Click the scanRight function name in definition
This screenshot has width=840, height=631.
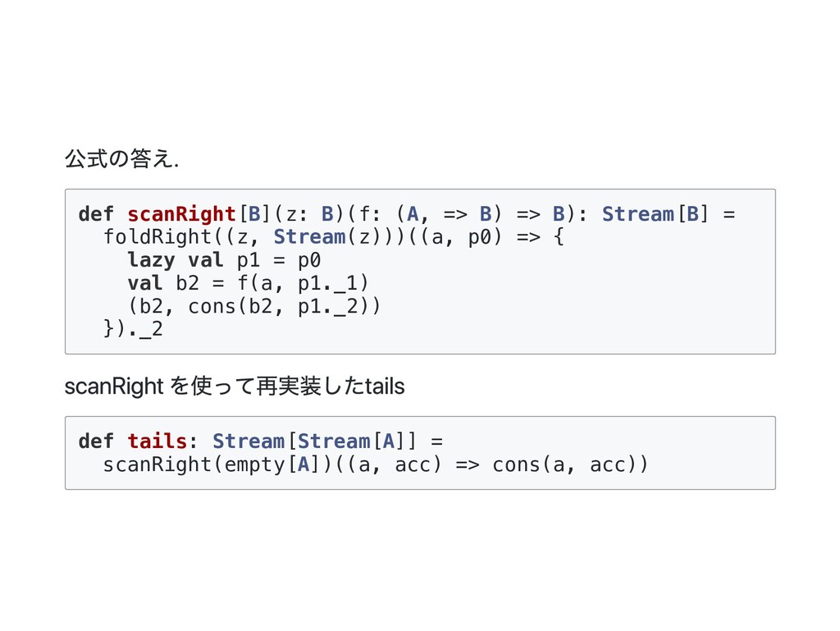click(x=181, y=215)
